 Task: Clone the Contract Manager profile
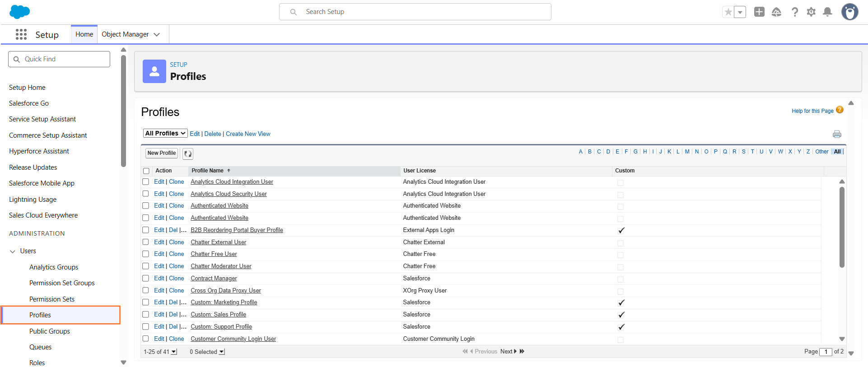tap(177, 278)
